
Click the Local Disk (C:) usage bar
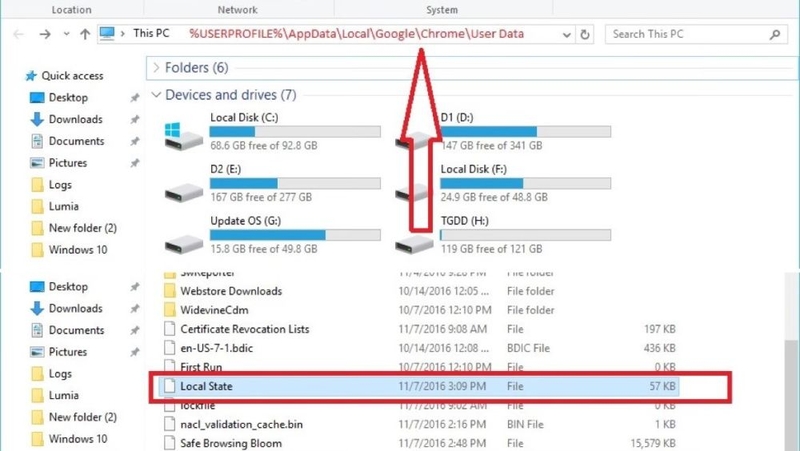tap(295, 132)
